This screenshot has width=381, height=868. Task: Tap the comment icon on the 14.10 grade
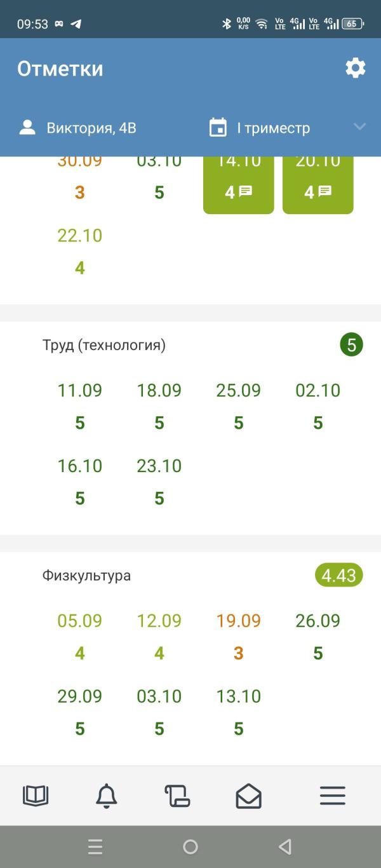(x=245, y=191)
